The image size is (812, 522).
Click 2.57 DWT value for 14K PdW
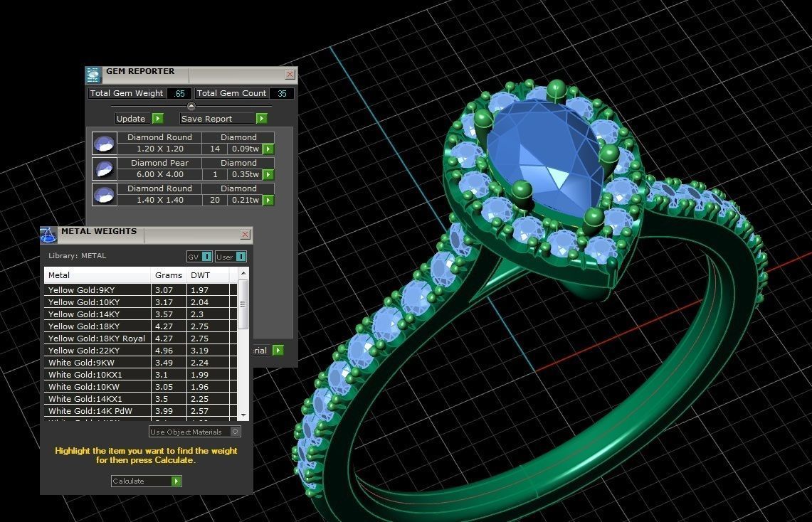coord(208,411)
